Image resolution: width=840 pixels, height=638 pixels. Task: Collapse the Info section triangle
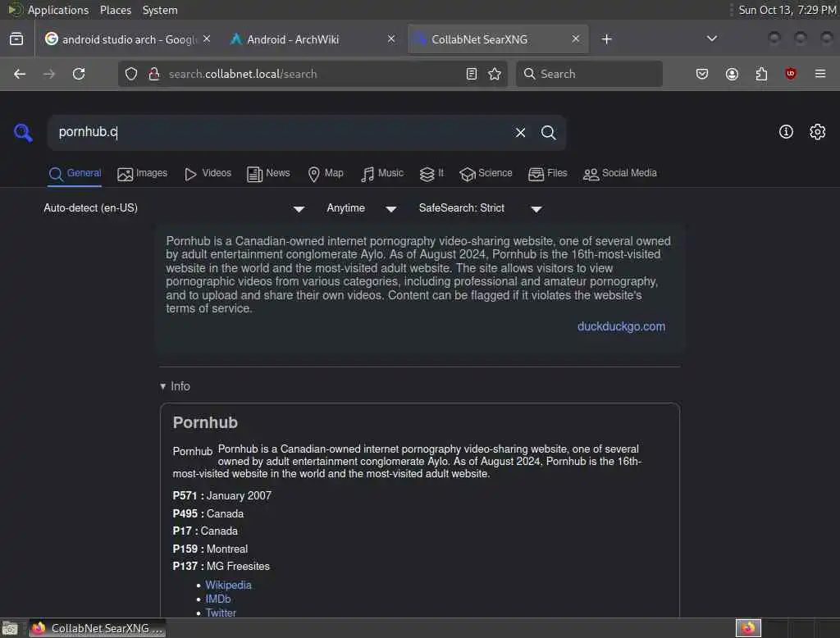coord(163,386)
